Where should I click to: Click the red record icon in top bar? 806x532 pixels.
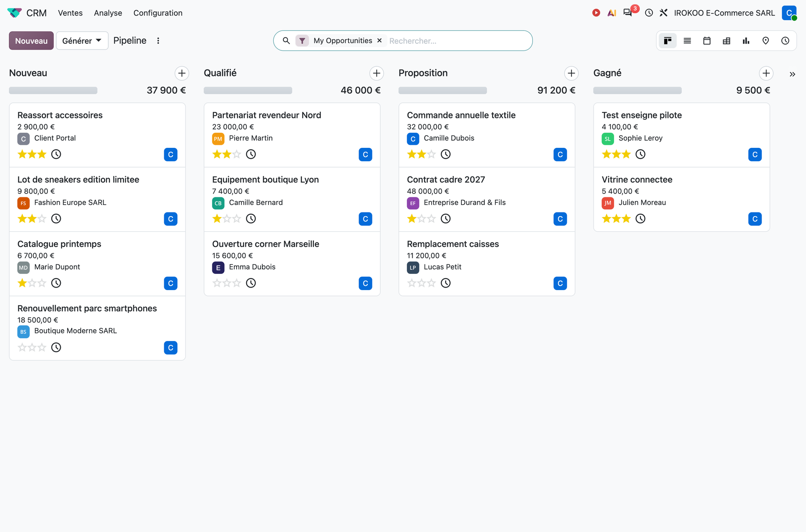click(596, 13)
